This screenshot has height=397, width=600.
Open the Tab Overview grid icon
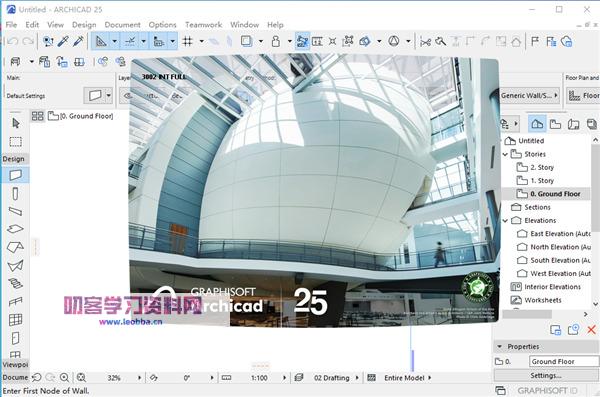38,116
